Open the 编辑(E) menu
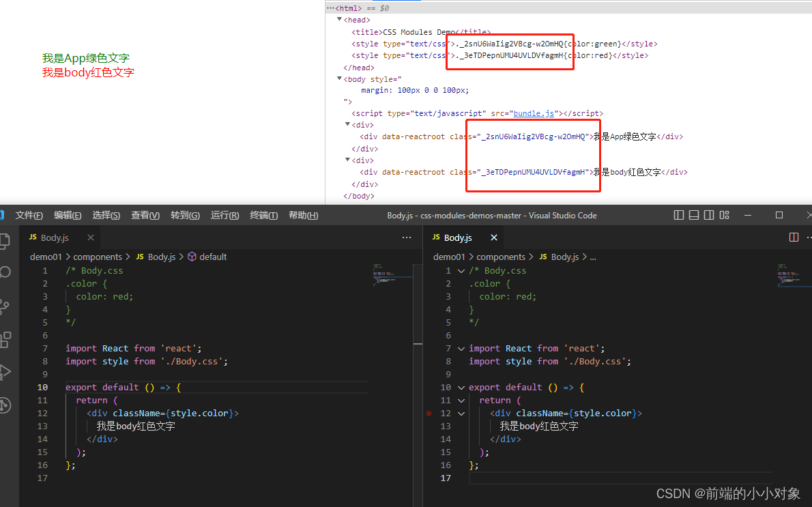 pos(68,216)
